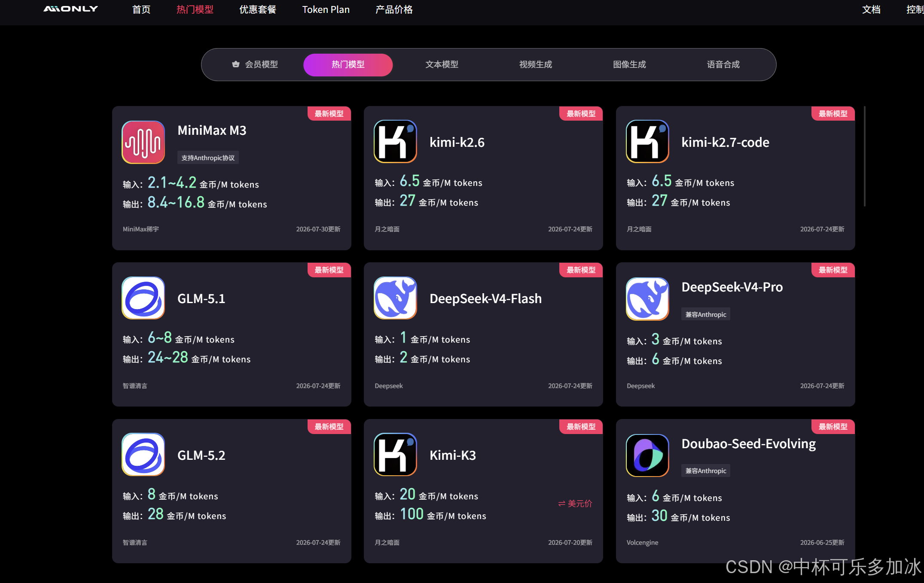Switch to the 图像生成 tab

[629, 64]
